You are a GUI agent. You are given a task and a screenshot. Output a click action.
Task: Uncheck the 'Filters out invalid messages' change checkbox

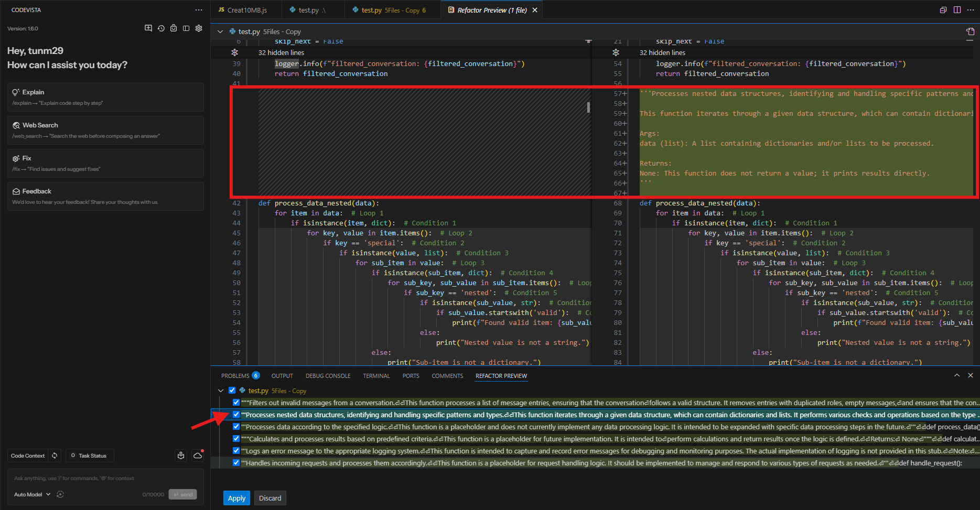point(236,403)
